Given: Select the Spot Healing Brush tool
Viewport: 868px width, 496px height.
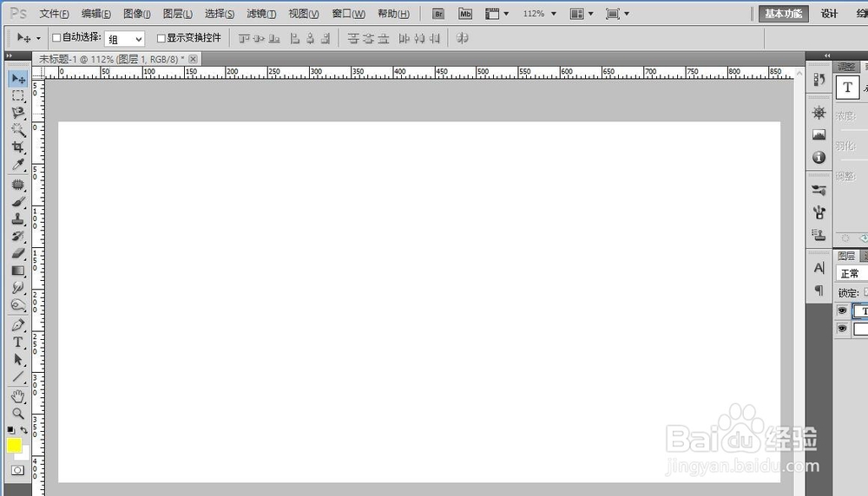Looking at the screenshot, I should [18, 184].
